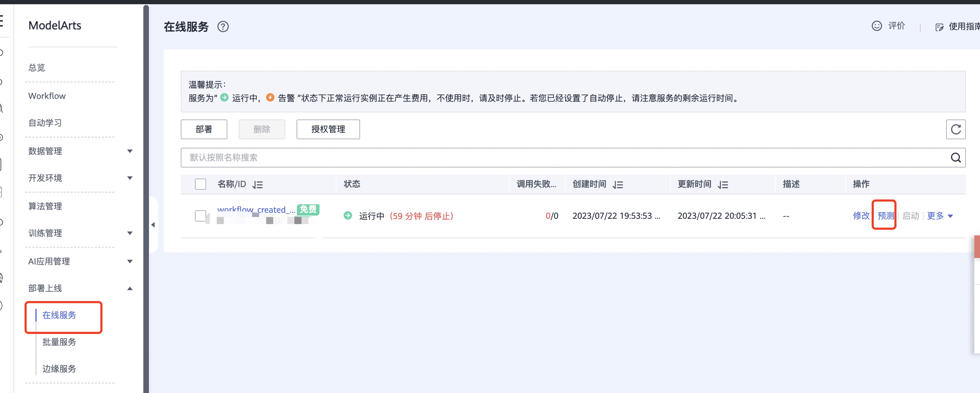The image size is (980, 393).
Task: Focus the name search input field
Action: (533, 158)
